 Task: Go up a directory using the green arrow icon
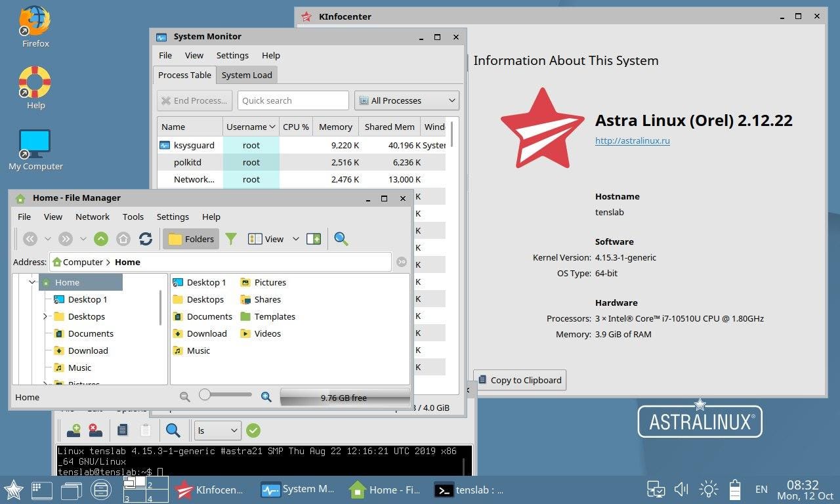101,239
